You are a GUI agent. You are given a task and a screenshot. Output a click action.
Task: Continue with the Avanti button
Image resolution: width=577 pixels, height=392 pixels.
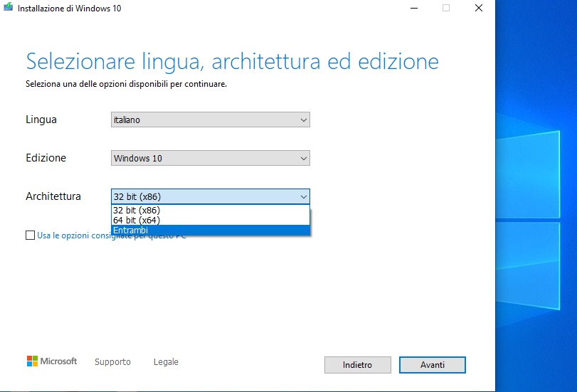433,365
